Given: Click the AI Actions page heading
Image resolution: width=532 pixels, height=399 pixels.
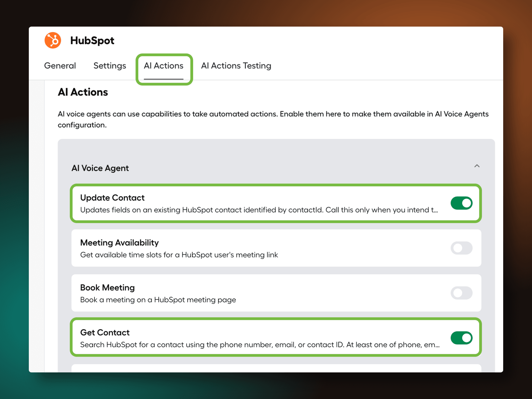Looking at the screenshot, I should [x=83, y=92].
